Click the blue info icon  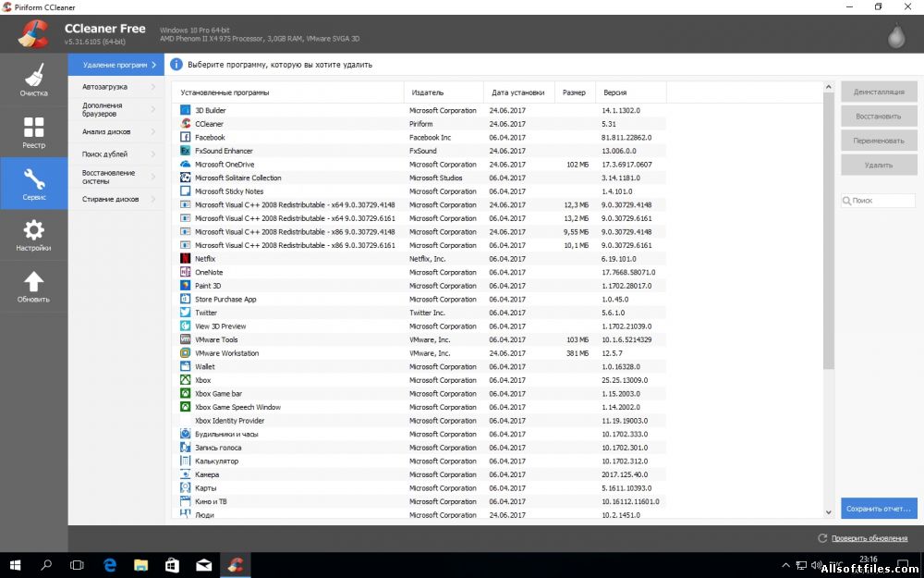pyautogui.click(x=176, y=65)
